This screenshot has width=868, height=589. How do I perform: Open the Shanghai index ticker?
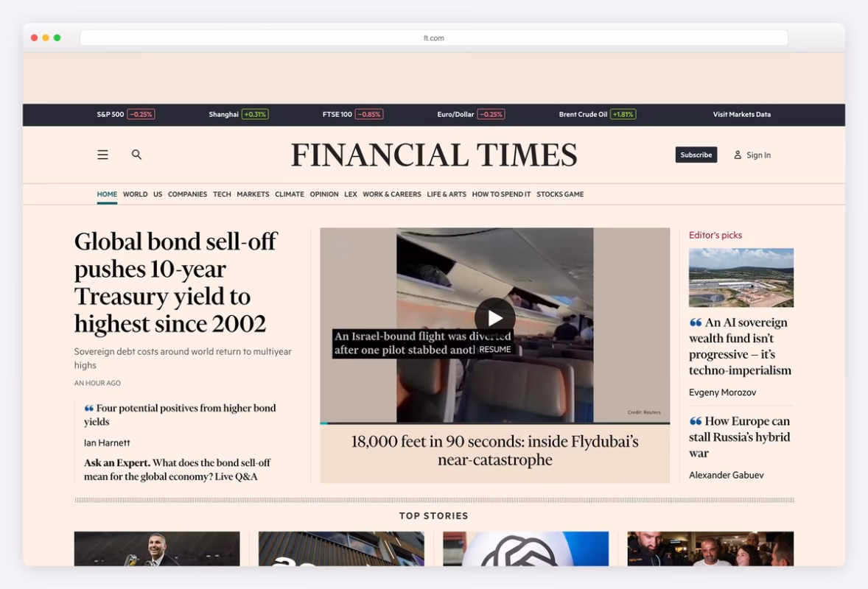pos(239,114)
